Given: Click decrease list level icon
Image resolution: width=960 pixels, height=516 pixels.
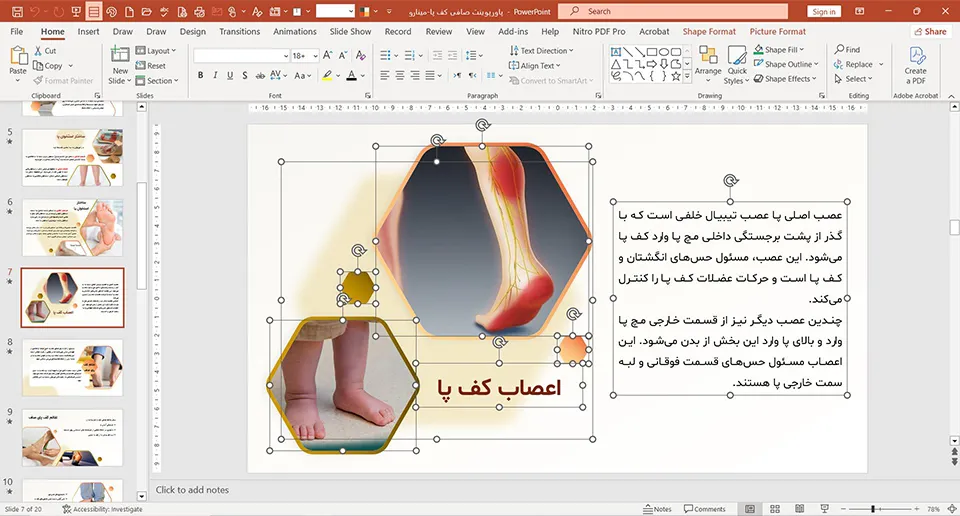Looking at the screenshot, I should click(437, 56).
